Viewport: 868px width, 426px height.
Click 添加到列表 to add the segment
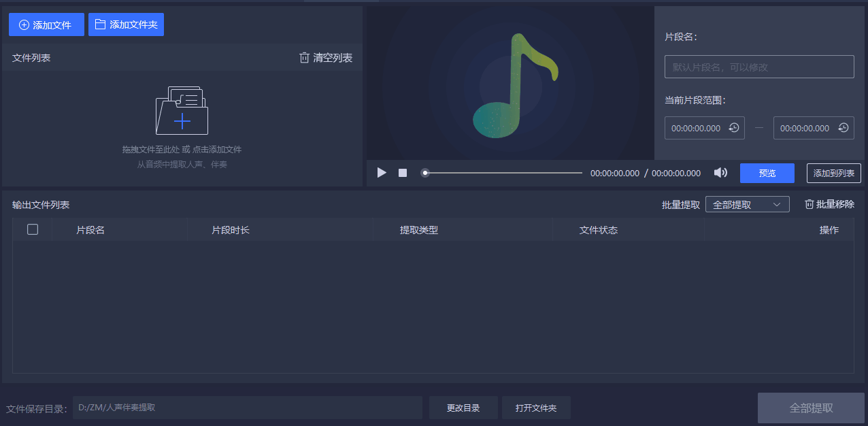point(833,173)
